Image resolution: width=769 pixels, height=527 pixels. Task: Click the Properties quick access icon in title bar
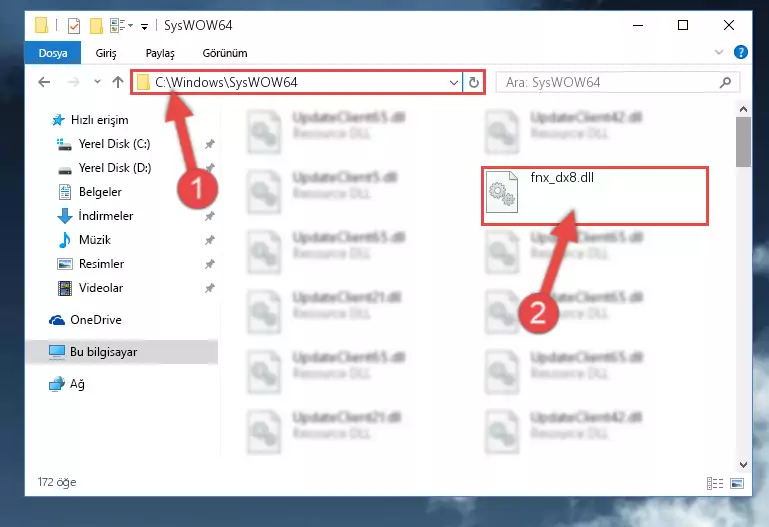[x=74, y=25]
